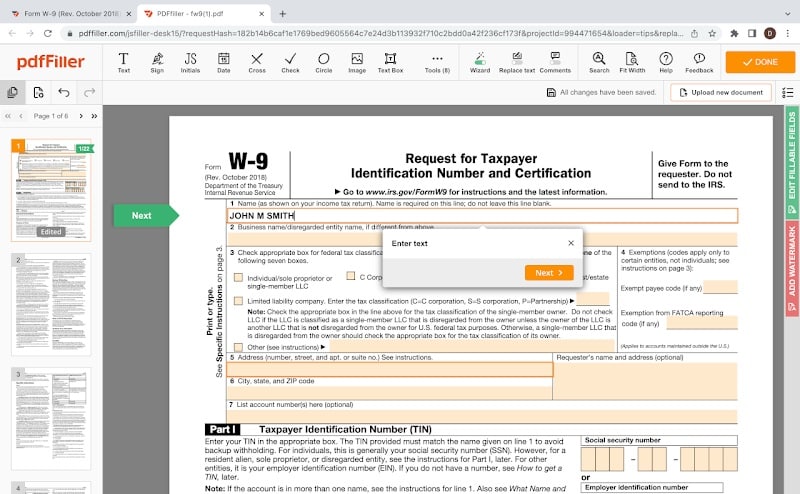Open page 1 thumbnail

click(x=51, y=190)
